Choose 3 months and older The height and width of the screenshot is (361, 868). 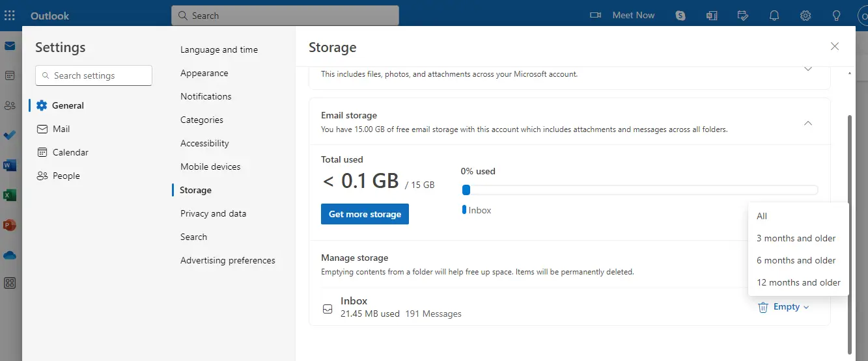coord(799,238)
